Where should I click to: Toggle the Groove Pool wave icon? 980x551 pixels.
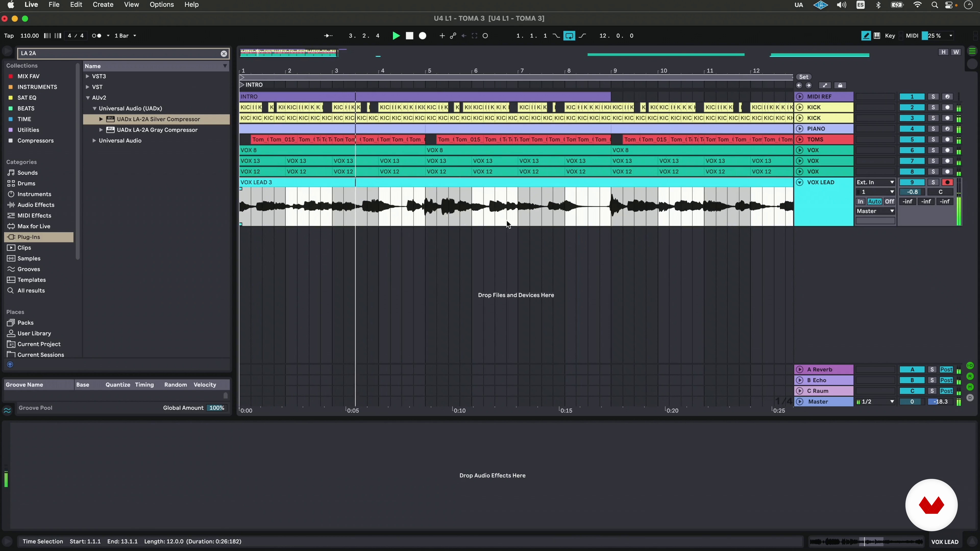7,410
